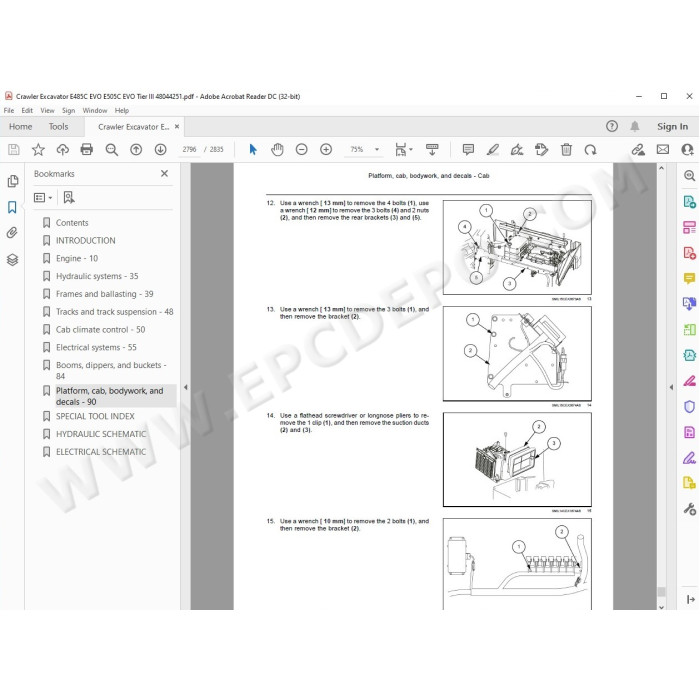Viewport: 700px width, 700px height.
Task: Zoom out with the minus button
Action: [x=302, y=150]
